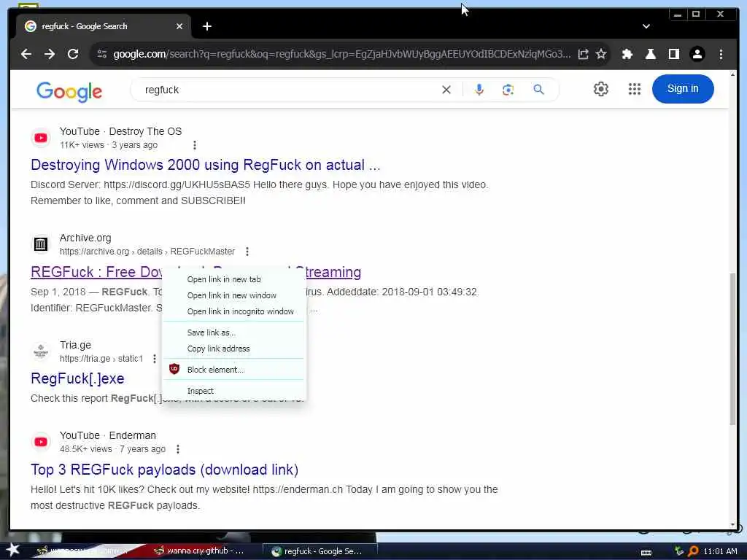The height and width of the screenshot is (560, 747).
Task: Click the orange search tray icon
Action: [693, 551]
